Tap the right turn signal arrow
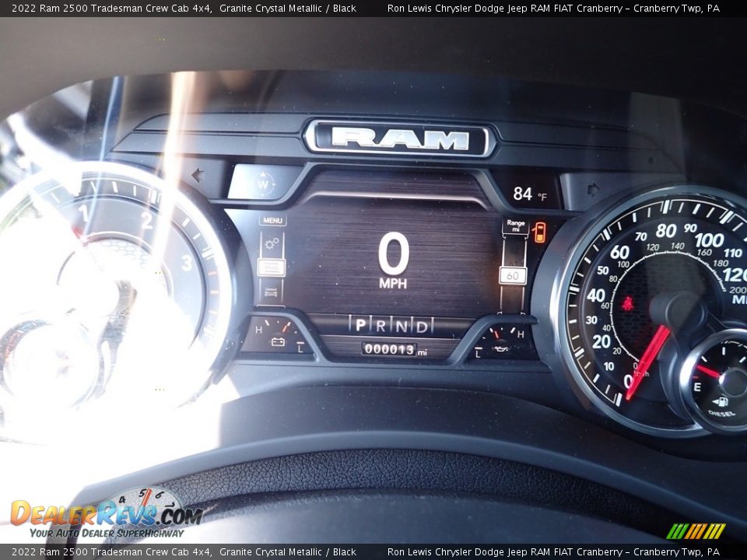This screenshot has height=560, width=747. [593, 190]
